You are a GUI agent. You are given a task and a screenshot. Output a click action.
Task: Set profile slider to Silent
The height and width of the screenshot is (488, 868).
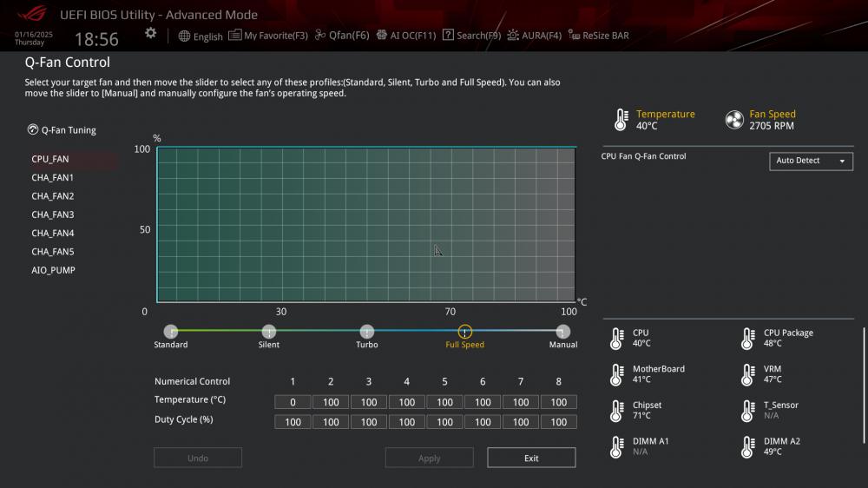point(269,332)
